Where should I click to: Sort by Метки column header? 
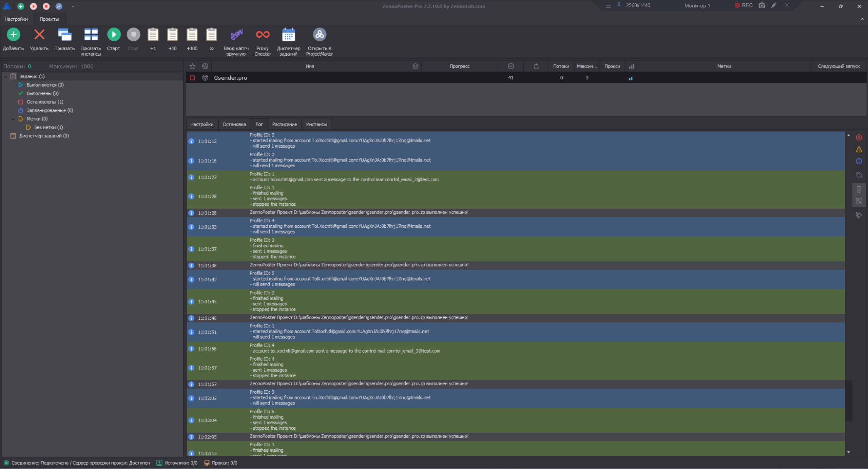click(x=724, y=66)
